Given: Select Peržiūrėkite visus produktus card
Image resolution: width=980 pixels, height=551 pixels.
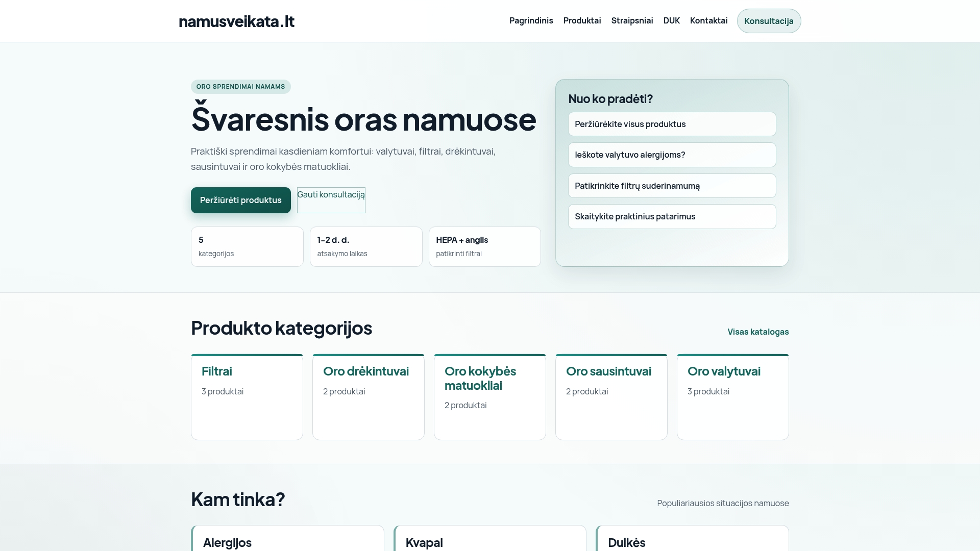Looking at the screenshot, I should [x=672, y=124].
